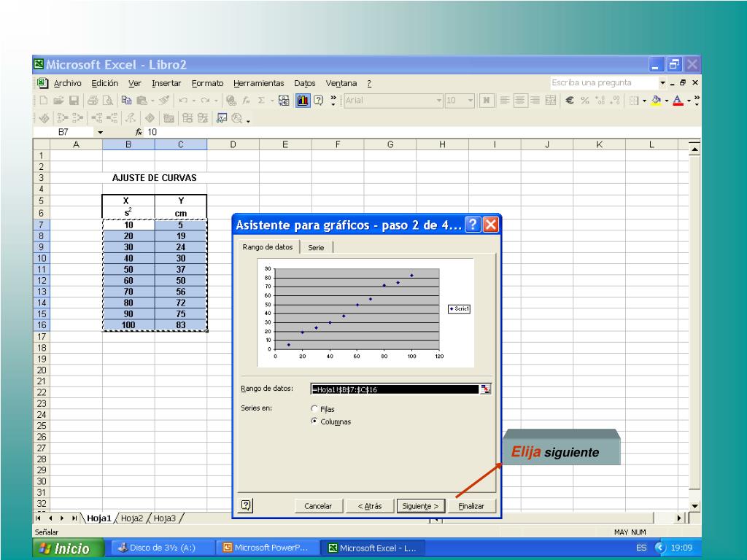Click the Insert Hyperlink globe icon
The width and height of the screenshot is (747, 560).
click(x=231, y=100)
